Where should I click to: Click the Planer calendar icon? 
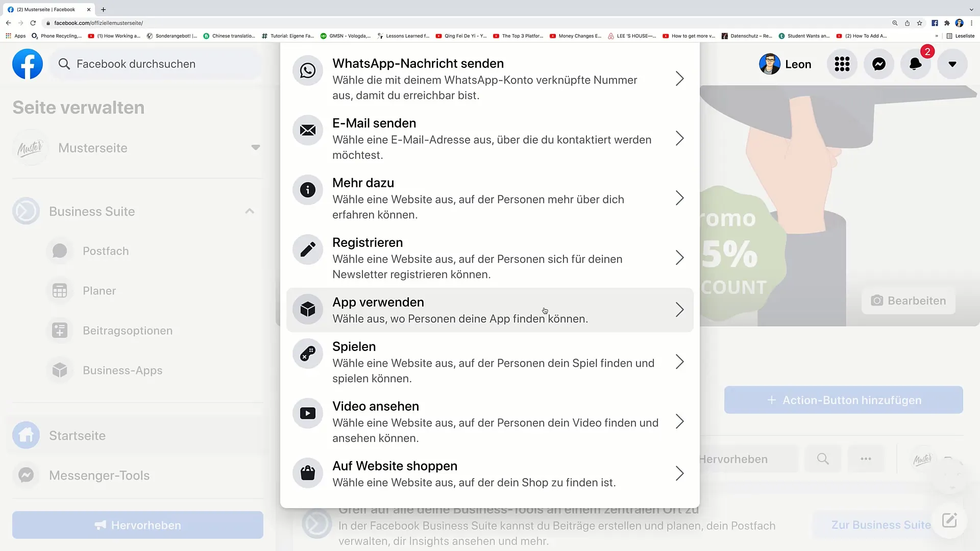coord(60,291)
